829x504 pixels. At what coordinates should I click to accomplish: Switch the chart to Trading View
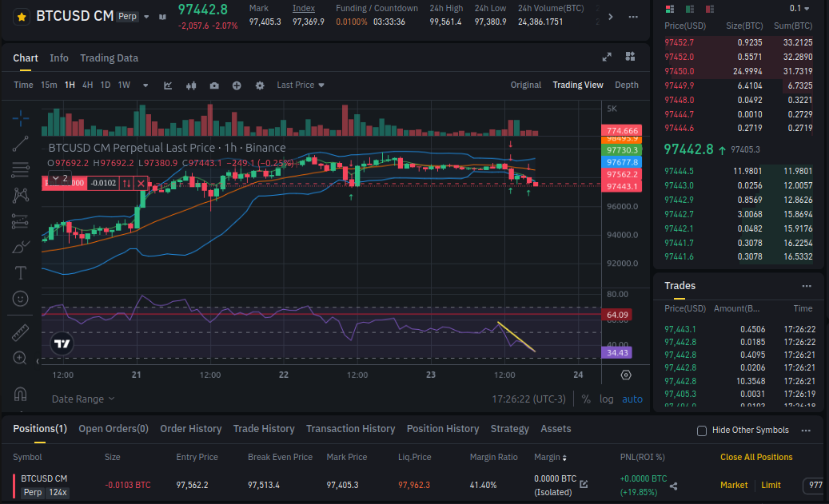[x=578, y=85]
